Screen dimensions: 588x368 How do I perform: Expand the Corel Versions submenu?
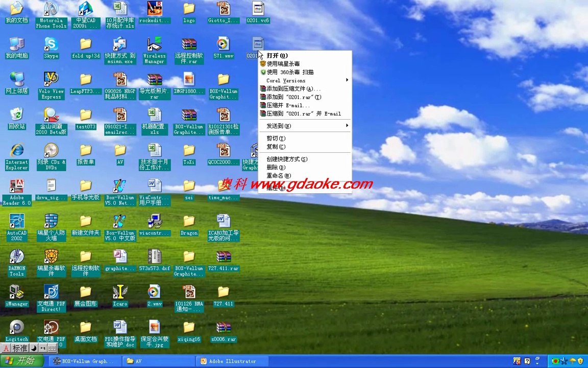tap(305, 80)
